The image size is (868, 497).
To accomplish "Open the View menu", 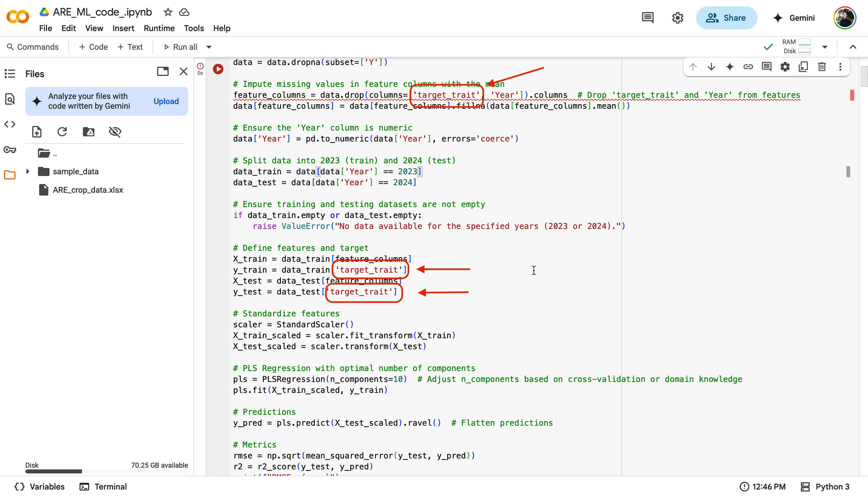I will point(94,28).
